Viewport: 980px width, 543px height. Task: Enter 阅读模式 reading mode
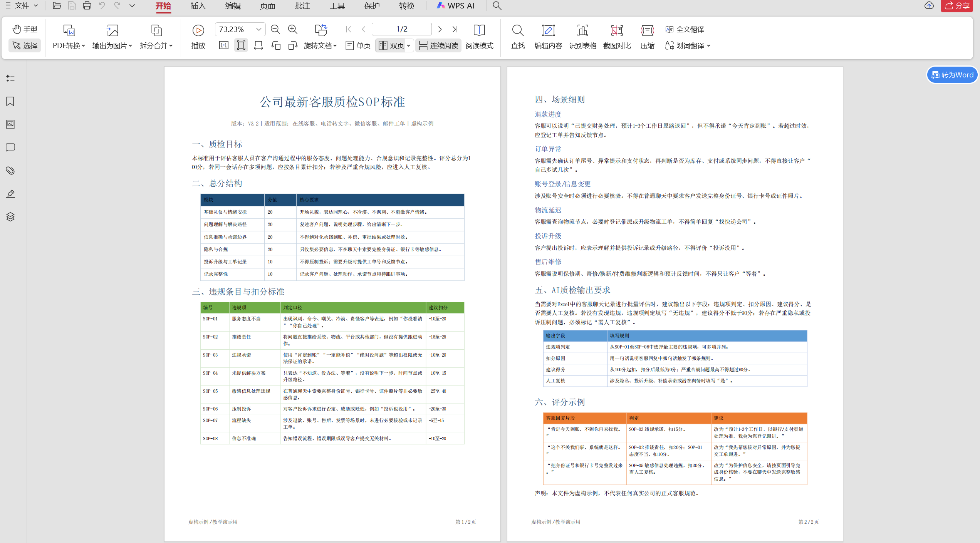pyautogui.click(x=479, y=37)
